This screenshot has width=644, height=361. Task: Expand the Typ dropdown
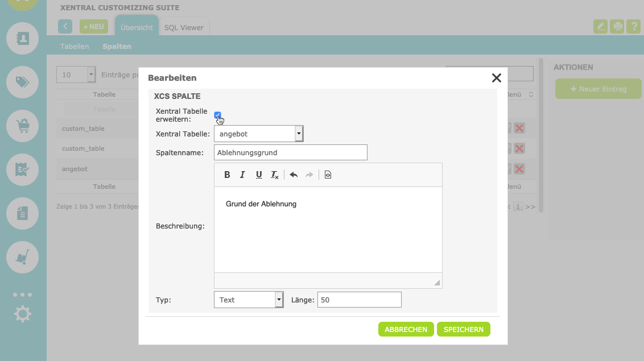pyautogui.click(x=248, y=300)
